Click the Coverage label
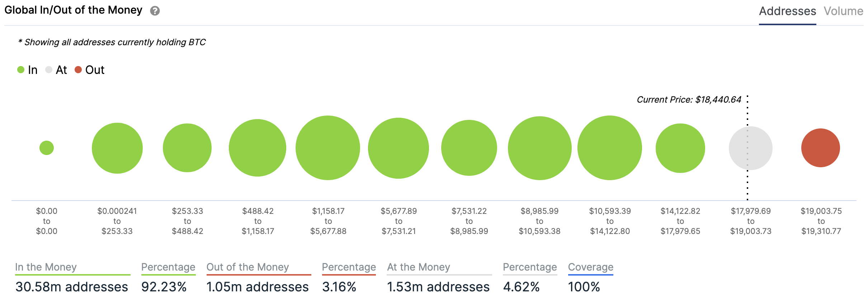The image size is (868, 305). pyautogui.click(x=590, y=267)
